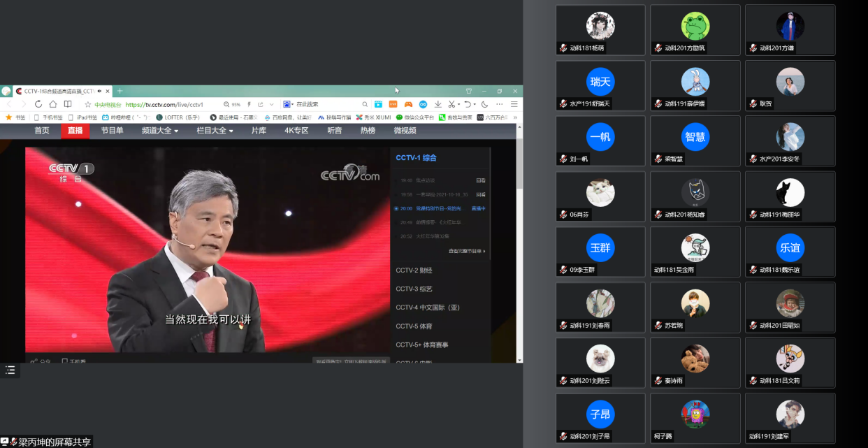The image size is (868, 448).
Task: Mute the CCTV-1 tab audio icon
Action: point(99,91)
